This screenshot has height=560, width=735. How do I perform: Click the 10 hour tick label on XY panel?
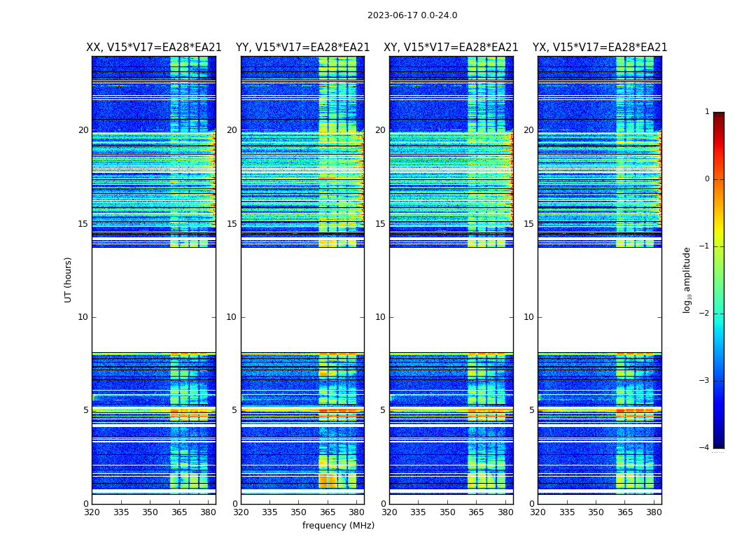380,317
